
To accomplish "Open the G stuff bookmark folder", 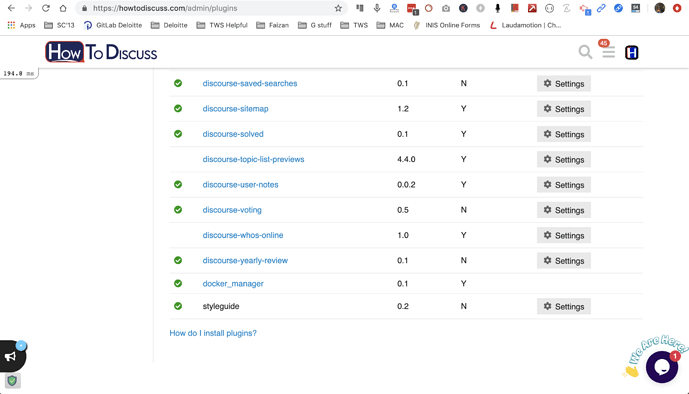I will point(315,25).
